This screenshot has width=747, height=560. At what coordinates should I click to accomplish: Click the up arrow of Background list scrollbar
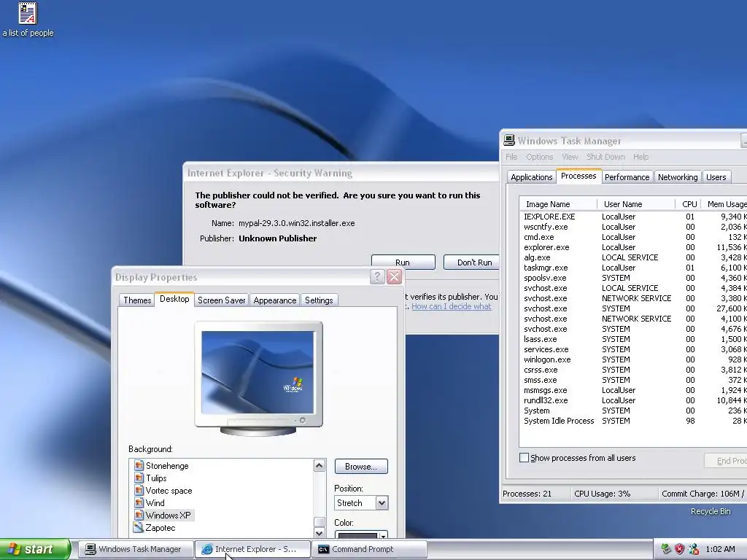[x=320, y=465]
